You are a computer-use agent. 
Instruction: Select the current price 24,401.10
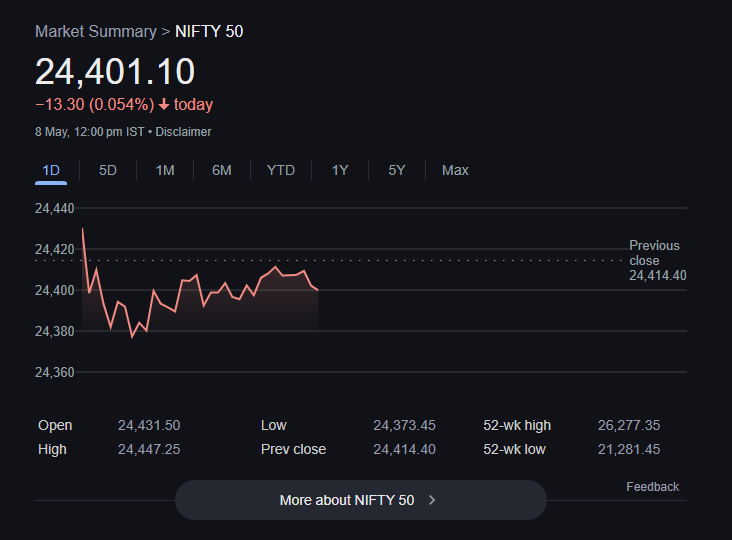tap(115, 71)
